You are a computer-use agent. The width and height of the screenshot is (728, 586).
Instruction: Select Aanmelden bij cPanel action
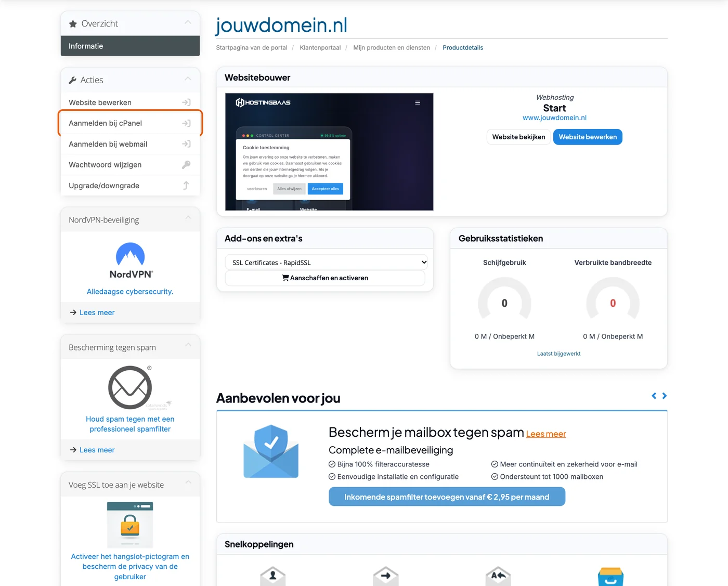(130, 123)
